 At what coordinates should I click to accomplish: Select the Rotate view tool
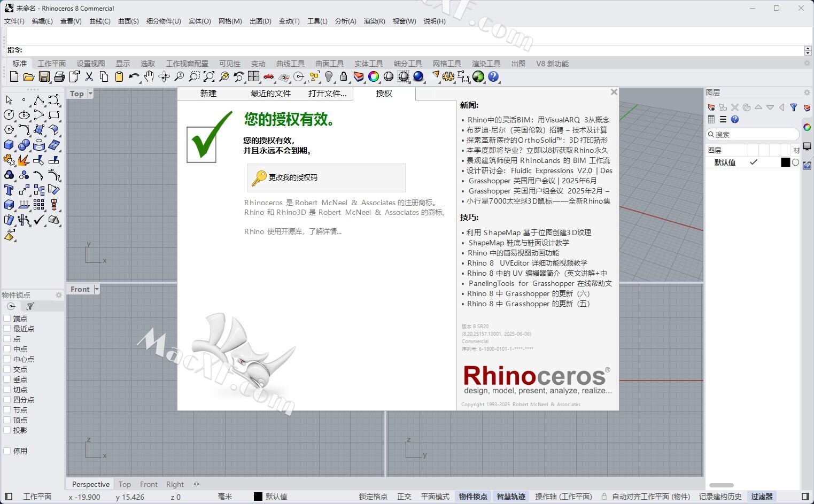164,77
